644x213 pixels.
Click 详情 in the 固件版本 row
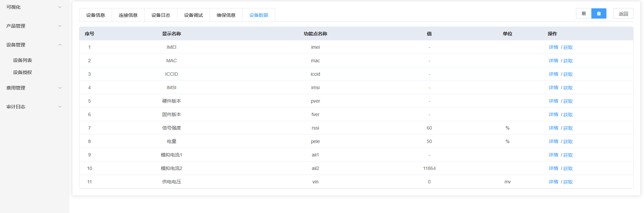click(x=553, y=114)
